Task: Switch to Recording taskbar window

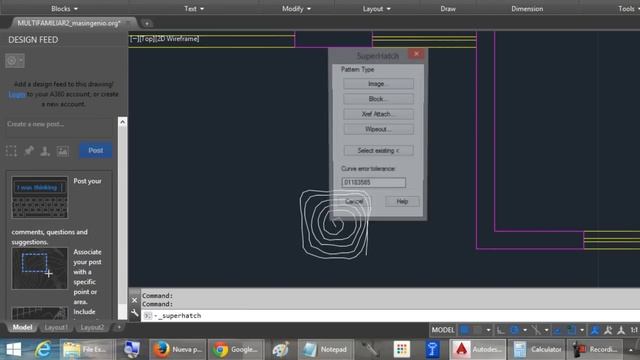Action: pyautogui.click(x=595, y=349)
